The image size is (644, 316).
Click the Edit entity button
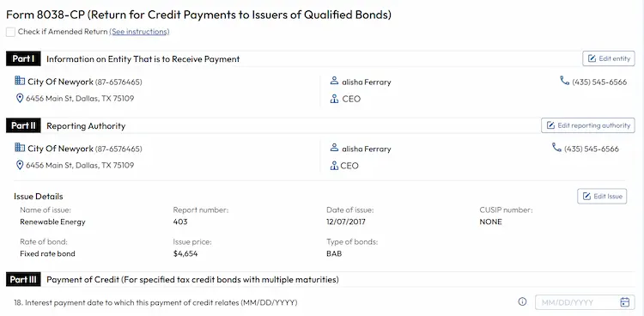[609, 58]
